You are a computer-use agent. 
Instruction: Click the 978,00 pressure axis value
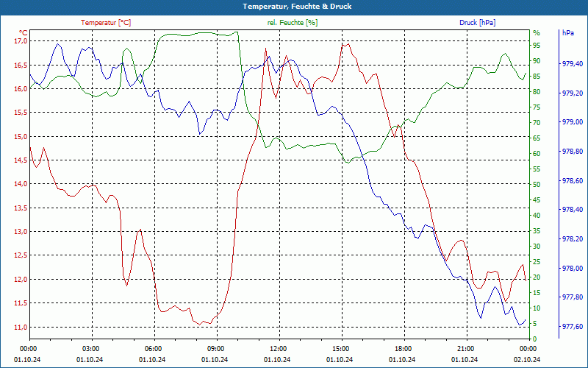573,268
